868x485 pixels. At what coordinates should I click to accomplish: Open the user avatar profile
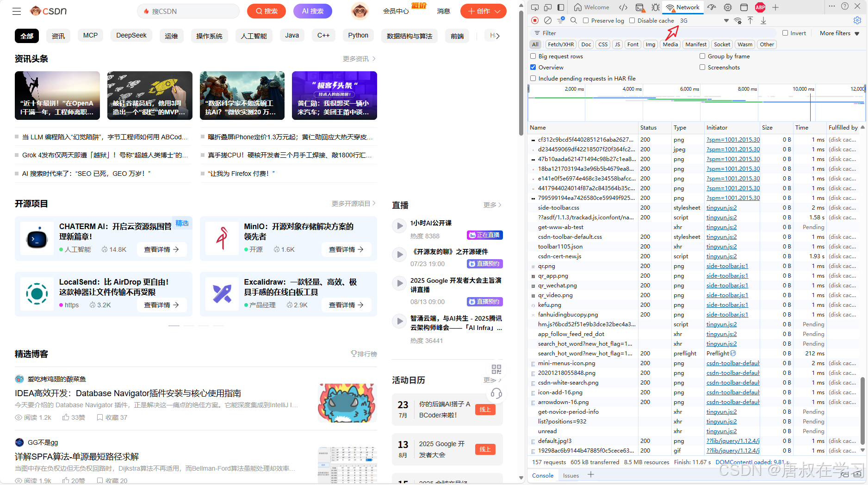(x=360, y=11)
